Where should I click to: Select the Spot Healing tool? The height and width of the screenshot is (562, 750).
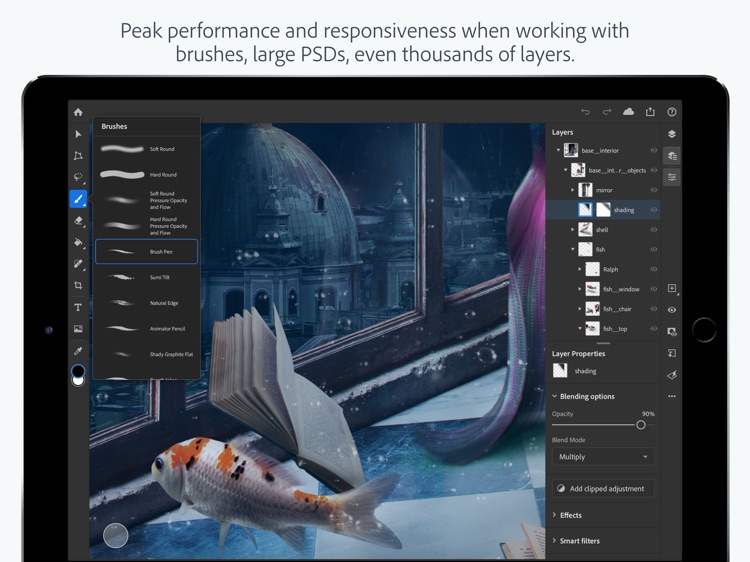[x=78, y=264]
